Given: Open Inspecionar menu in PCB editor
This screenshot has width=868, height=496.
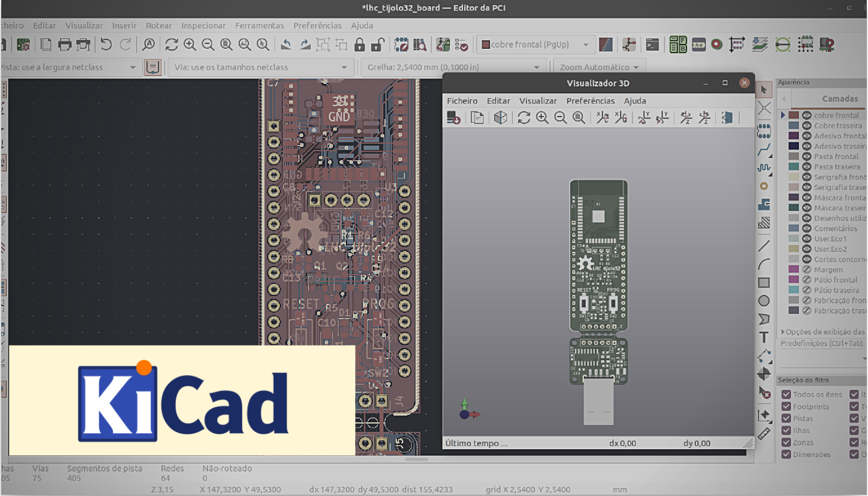Looking at the screenshot, I should [203, 26].
